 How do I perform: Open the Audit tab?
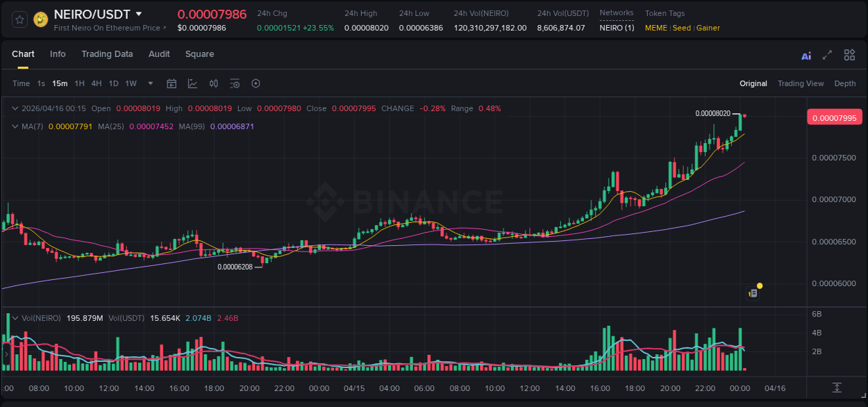[x=159, y=53]
